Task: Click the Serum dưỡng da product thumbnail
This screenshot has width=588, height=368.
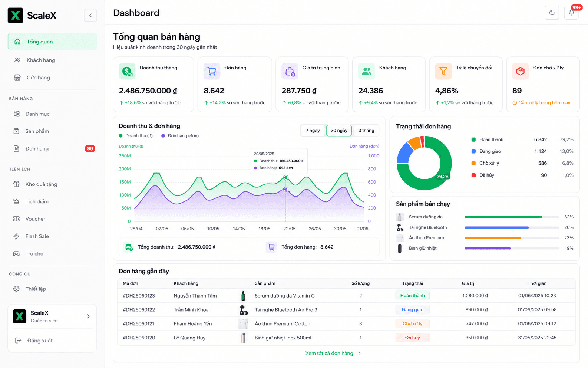Action: [400, 217]
